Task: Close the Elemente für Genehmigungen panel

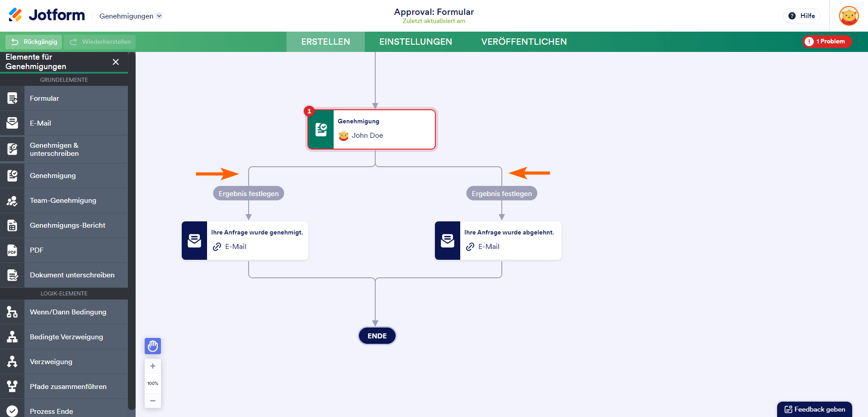Action: (x=116, y=62)
